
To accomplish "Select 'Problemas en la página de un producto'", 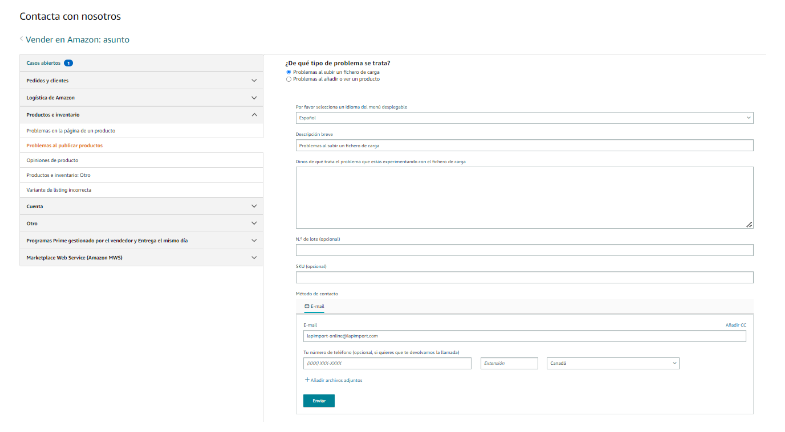I will pyautogui.click(x=141, y=131).
